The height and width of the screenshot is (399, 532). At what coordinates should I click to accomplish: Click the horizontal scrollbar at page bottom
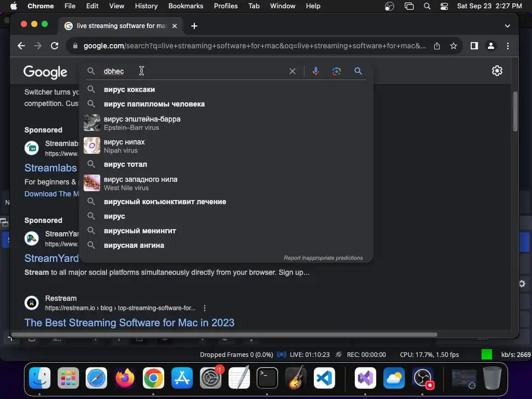click(x=224, y=335)
